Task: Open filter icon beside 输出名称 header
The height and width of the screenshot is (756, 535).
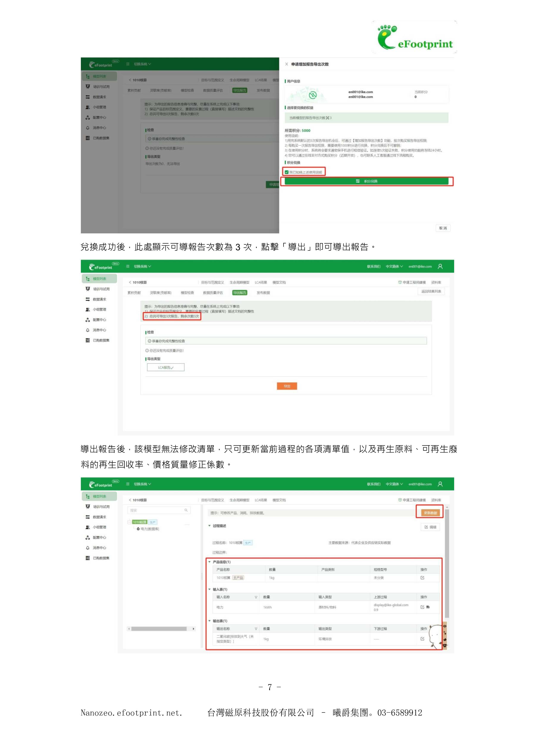Action: click(256, 629)
